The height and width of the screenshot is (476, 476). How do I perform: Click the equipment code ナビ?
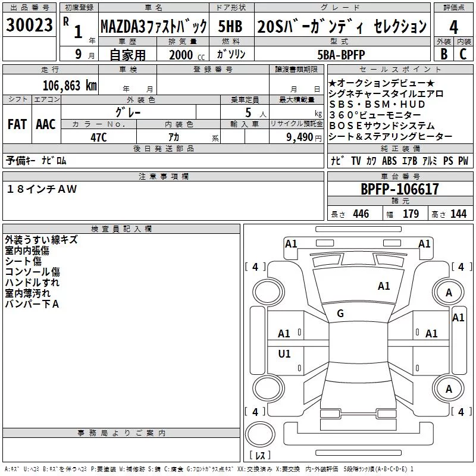click(x=337, y=161)
